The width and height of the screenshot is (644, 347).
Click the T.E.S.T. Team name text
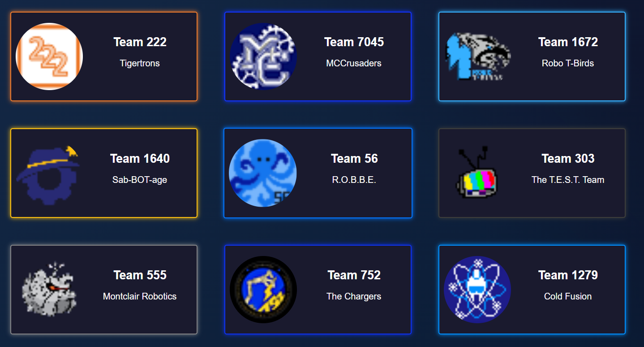pos(568,180)
